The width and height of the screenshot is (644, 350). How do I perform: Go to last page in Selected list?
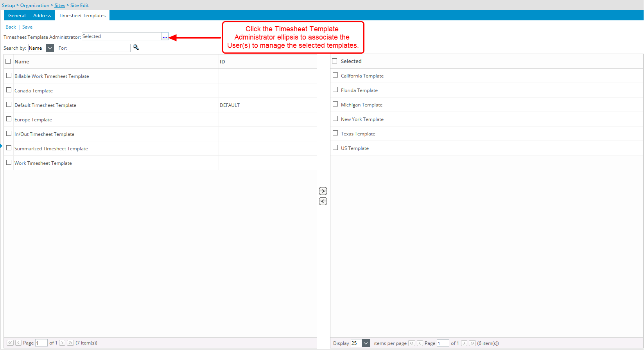click(472, 343)
